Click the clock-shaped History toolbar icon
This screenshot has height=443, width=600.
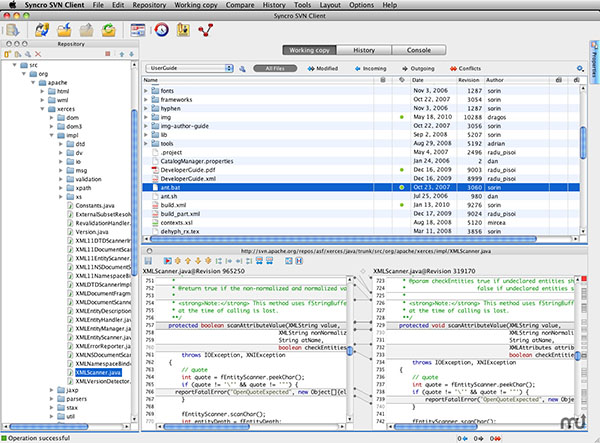pyautogui.click(x=162, y=31)
